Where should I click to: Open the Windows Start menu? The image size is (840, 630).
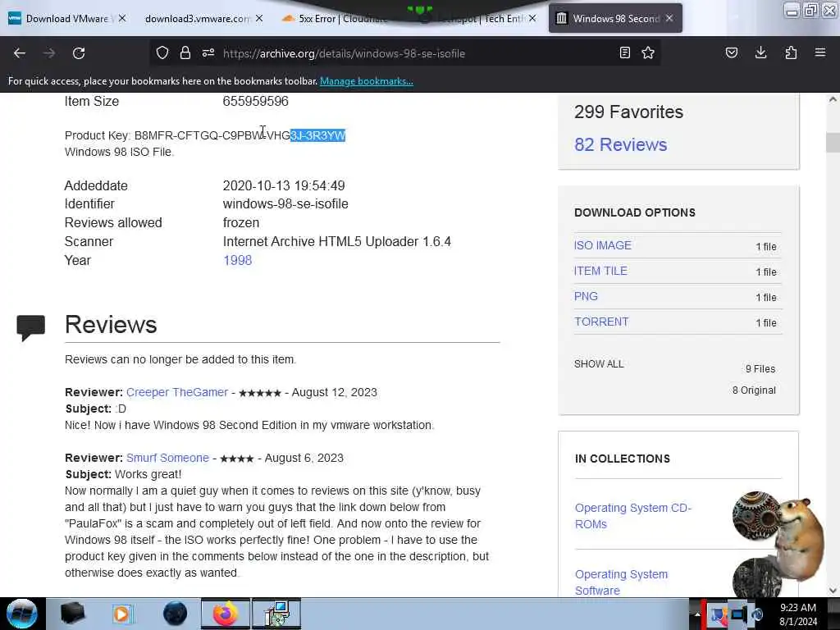pos(22,614)
